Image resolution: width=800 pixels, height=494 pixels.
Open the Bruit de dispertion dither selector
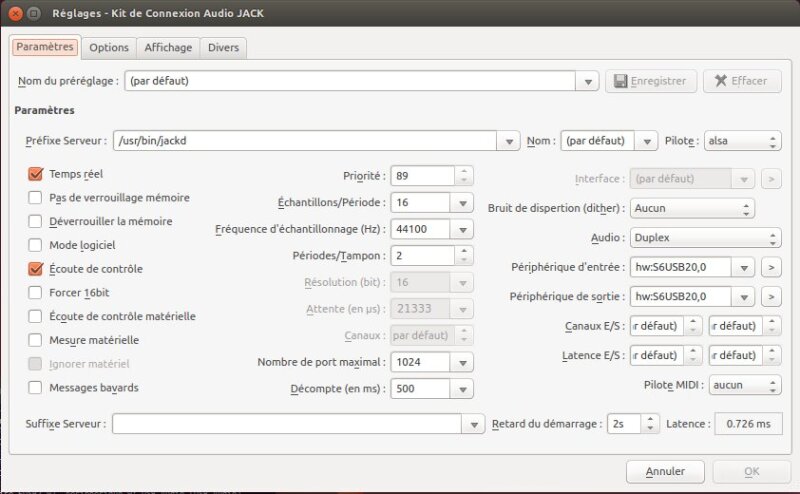(692, 208)
